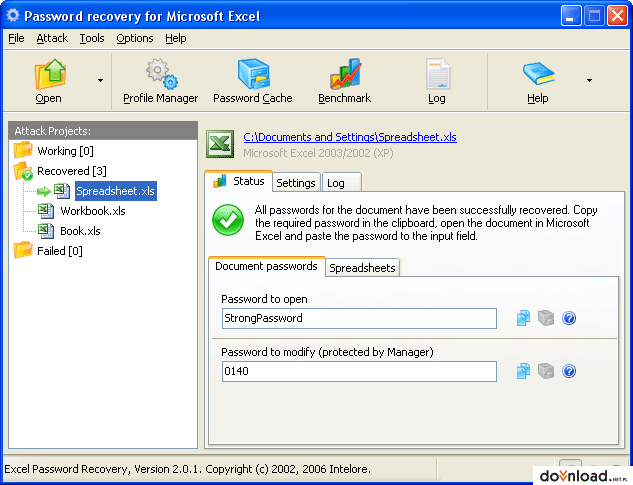This screenshot has width=633, height=485.
Task: Switch to the Document passwords tab
Action: coord(266,267)
